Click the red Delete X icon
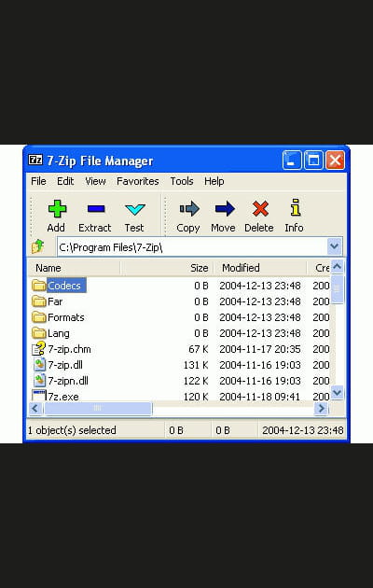Viewport: 373px width, 588px height. click(x=260, y=208)
